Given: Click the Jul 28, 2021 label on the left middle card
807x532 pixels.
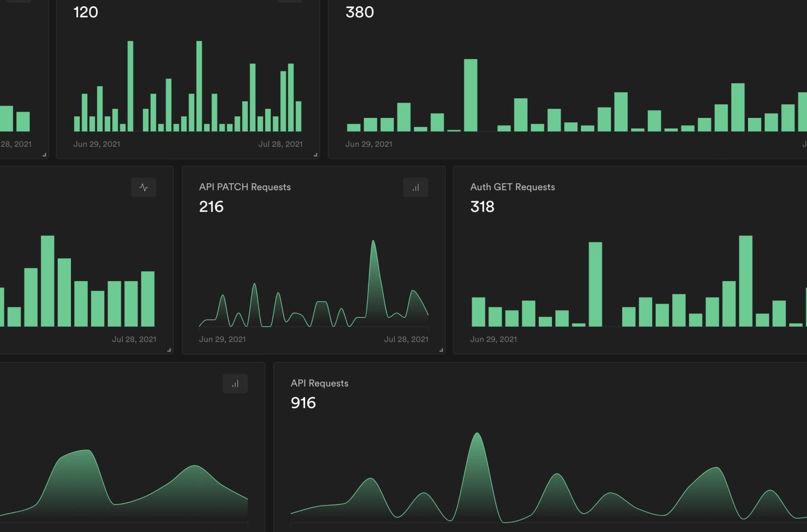Looking at the screenshot, I should (134, 339).
